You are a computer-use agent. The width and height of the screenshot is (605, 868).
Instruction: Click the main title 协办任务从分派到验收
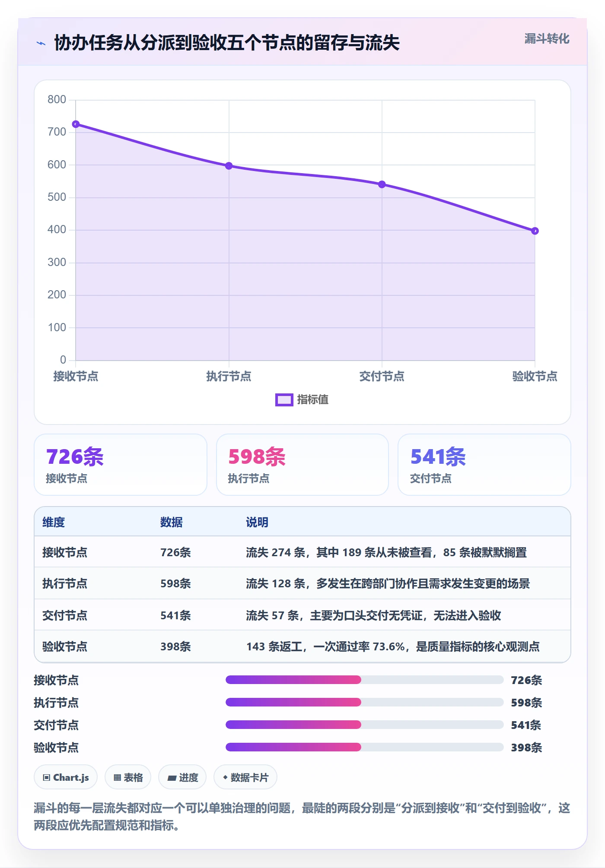pos(227,43)
